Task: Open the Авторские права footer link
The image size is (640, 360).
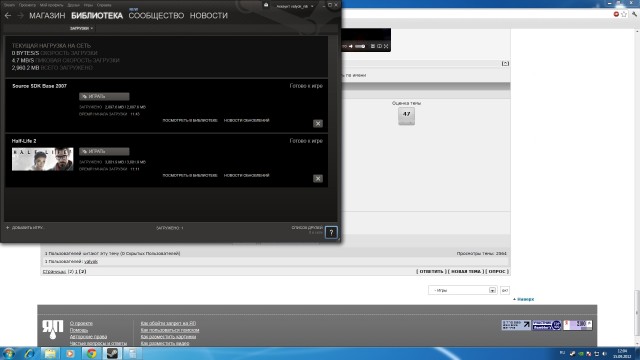Action: point(88,337)
